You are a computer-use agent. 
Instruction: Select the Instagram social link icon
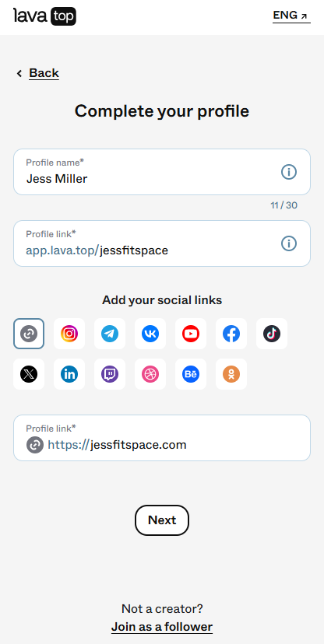(69, 334)
